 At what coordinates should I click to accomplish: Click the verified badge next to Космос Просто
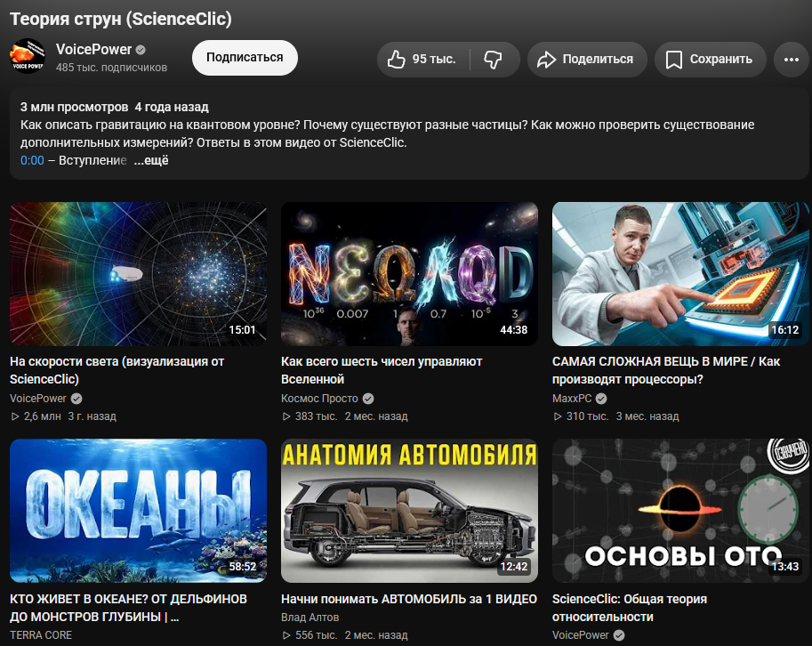click(x=368, y=399)
